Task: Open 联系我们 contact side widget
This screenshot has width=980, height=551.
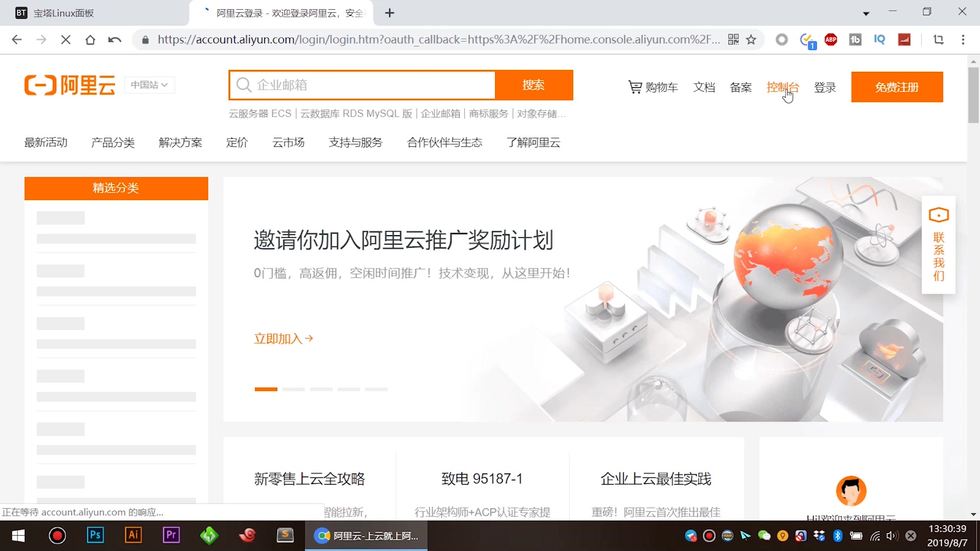Action: click(939, 244)
